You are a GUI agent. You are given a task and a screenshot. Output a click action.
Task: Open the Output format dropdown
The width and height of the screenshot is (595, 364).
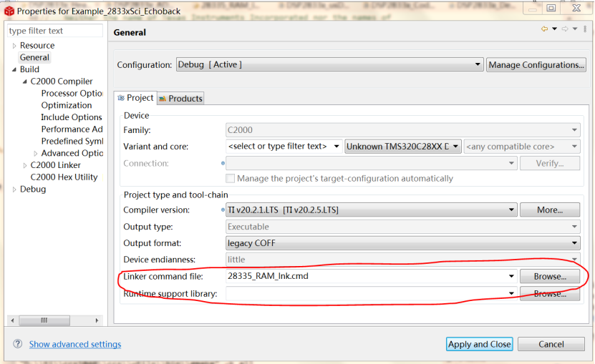tap(403, 243)
